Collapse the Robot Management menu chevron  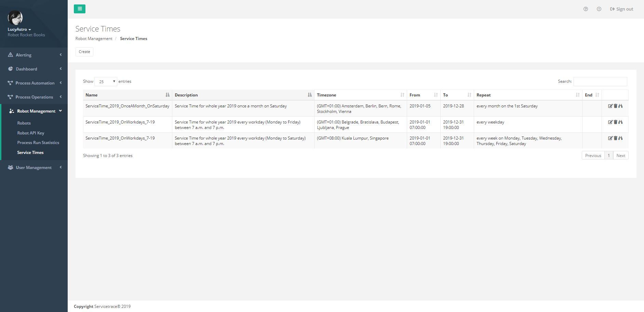pos(61,111)
